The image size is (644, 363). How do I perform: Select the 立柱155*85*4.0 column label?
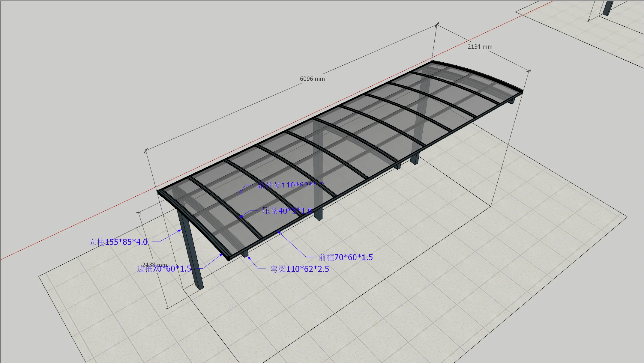point(118,242)
